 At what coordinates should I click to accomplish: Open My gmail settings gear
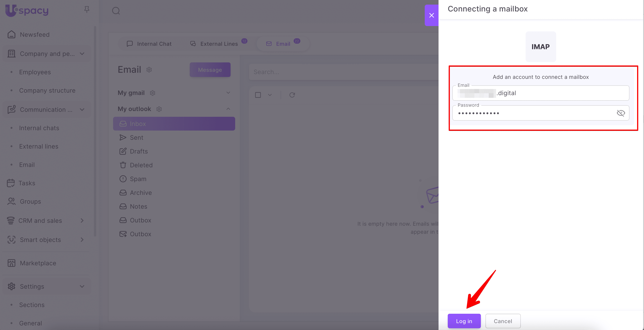coord(153,93)
